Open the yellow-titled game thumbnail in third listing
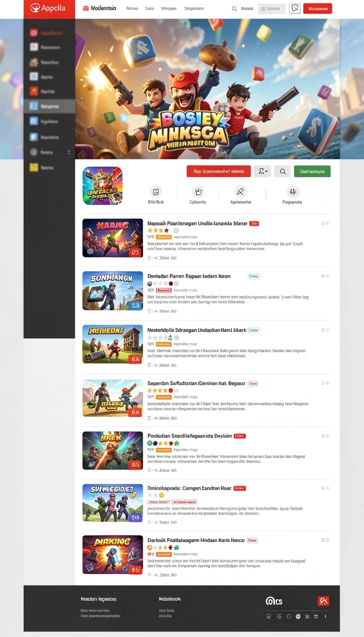364x637 pixels. coord(113,344)
